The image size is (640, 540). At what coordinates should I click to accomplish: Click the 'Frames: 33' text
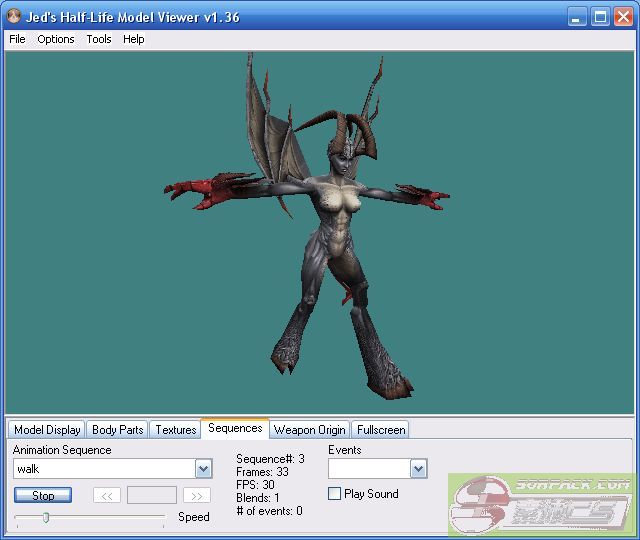pyautogui.click(x=262, y=472)
